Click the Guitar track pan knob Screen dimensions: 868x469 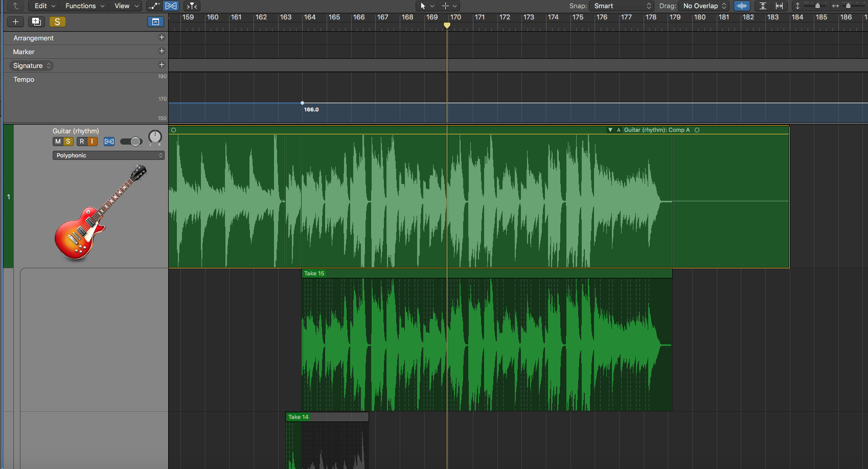pos(155,137)
